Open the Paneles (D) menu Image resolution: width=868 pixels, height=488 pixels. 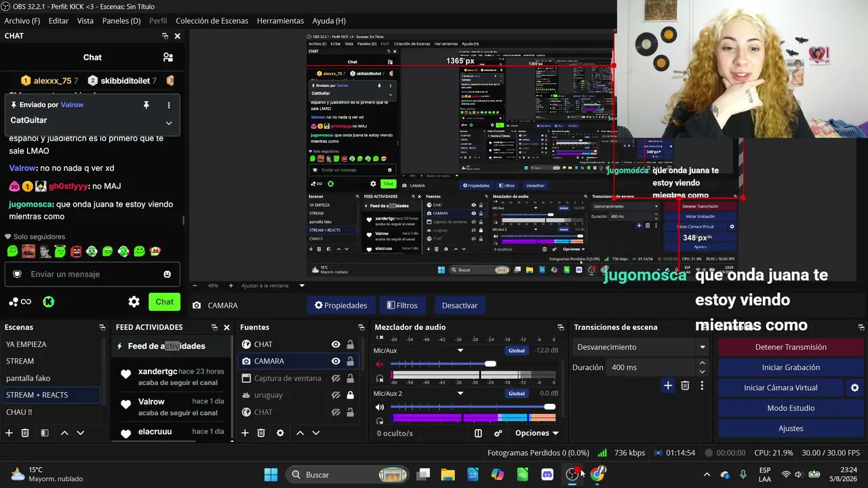pyautogui.click(x=121, y=21)
